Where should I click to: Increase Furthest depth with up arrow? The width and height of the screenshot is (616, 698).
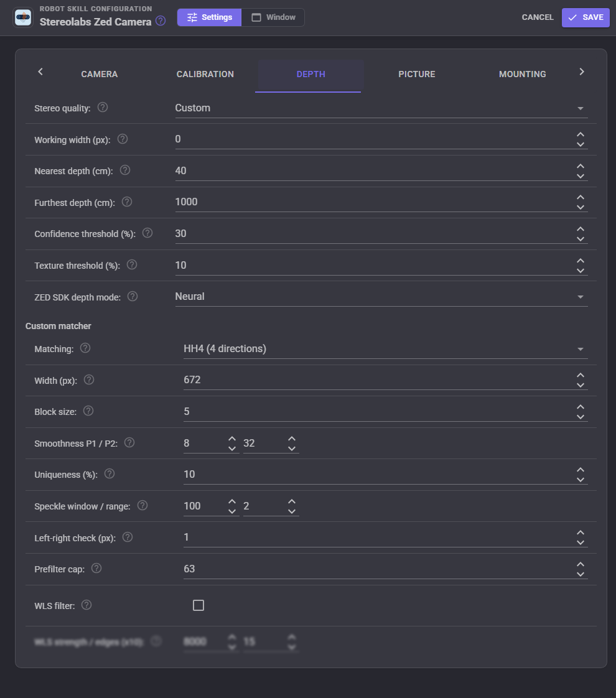pos(581,197)
